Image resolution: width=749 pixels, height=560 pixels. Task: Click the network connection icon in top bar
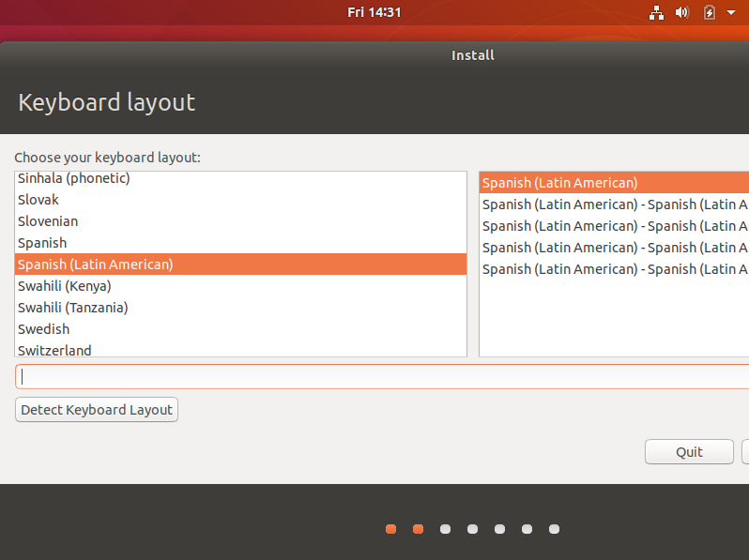click(x=656, y=12)
